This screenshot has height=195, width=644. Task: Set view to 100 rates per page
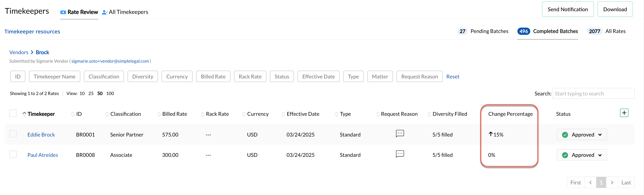point(110,93)
